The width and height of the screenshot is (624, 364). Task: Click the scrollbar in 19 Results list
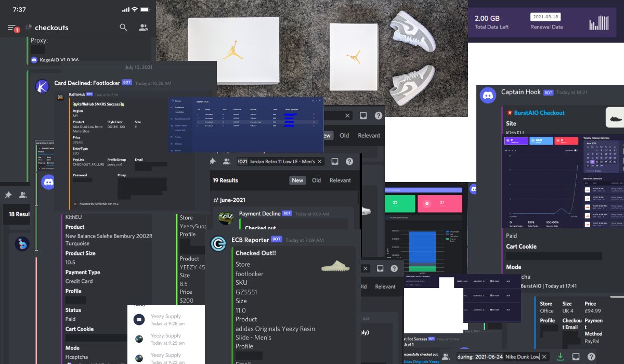(x=357, y=198)
